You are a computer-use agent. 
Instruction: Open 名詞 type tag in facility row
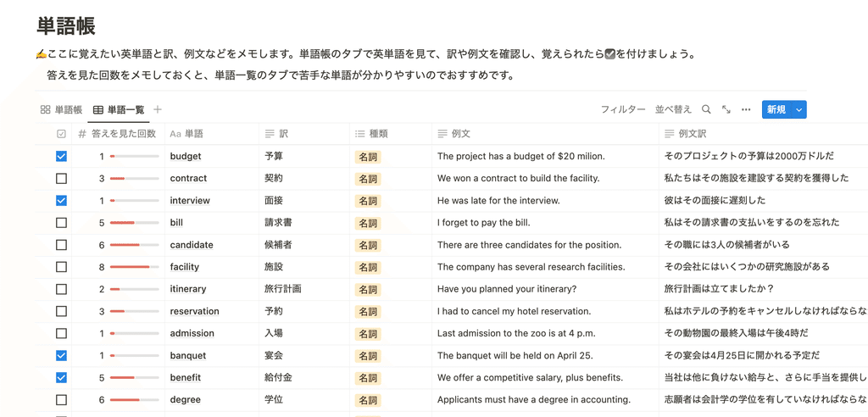pyautogui.click(x=368, y=268)
